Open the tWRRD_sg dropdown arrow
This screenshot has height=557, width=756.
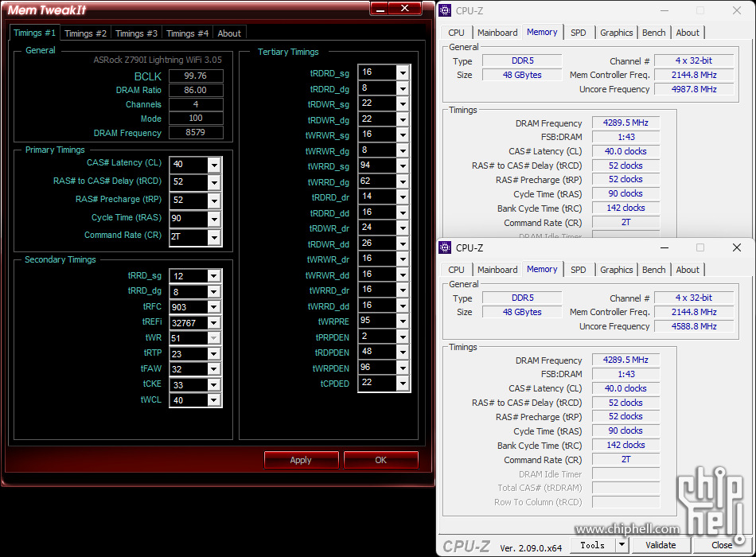(403, 166)
